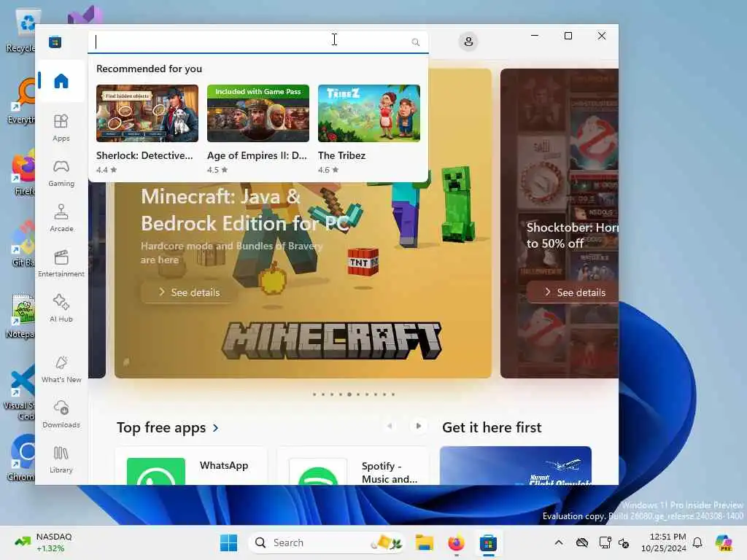Image resolution: width=747 pixels, height=560 pixels.
Task: Click the network display icon in the system tray
Action: point(605,542)
